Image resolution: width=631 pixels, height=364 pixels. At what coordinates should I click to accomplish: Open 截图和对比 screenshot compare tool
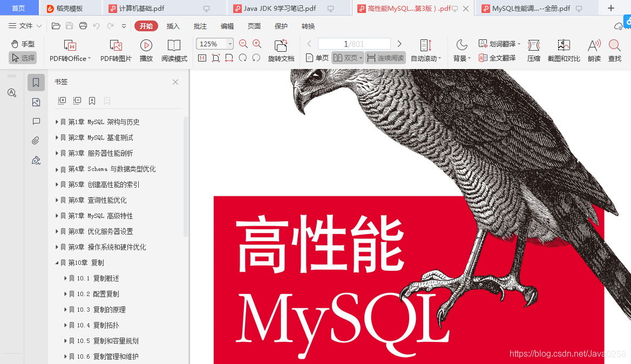(x=564, y=51)
